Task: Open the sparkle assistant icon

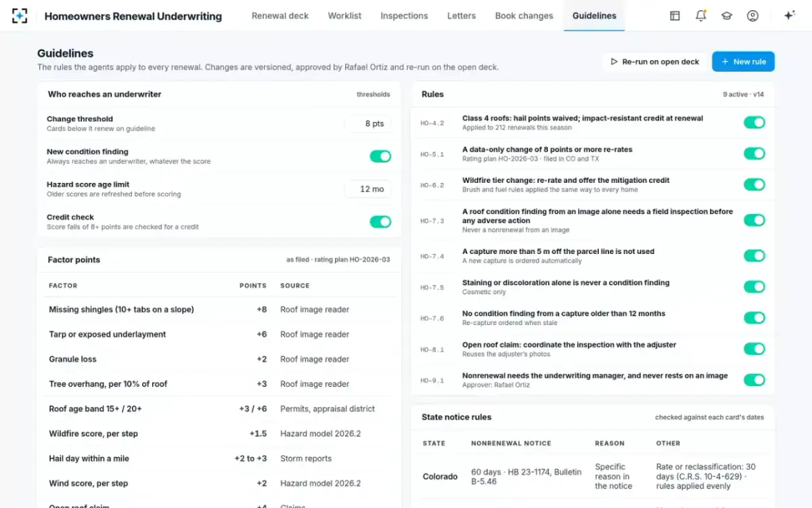Action: pos(789,16)
